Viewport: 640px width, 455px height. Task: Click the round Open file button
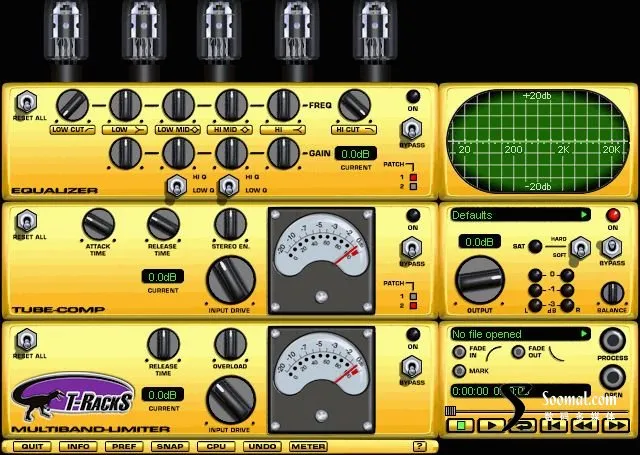tap(612, 377)
